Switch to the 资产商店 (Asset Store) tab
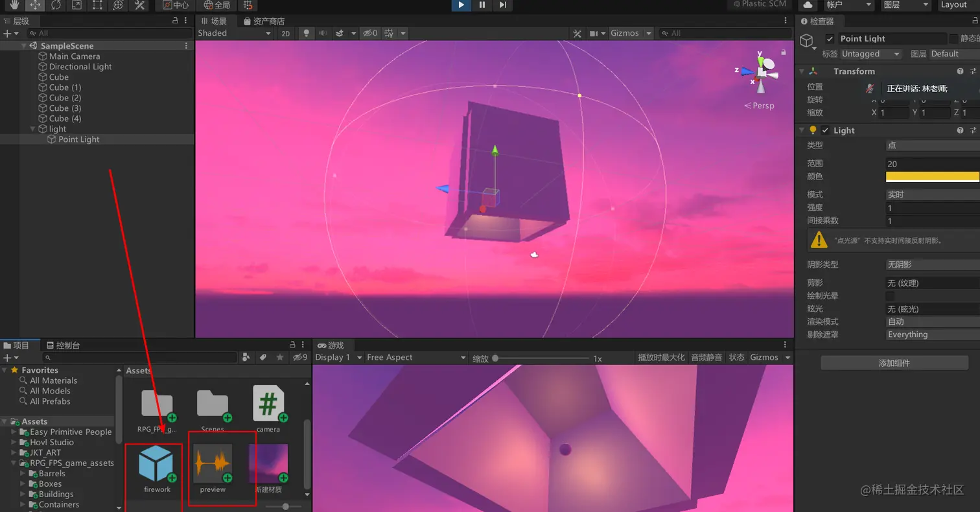This screenshot has width=980, height=512. point(263,21)
